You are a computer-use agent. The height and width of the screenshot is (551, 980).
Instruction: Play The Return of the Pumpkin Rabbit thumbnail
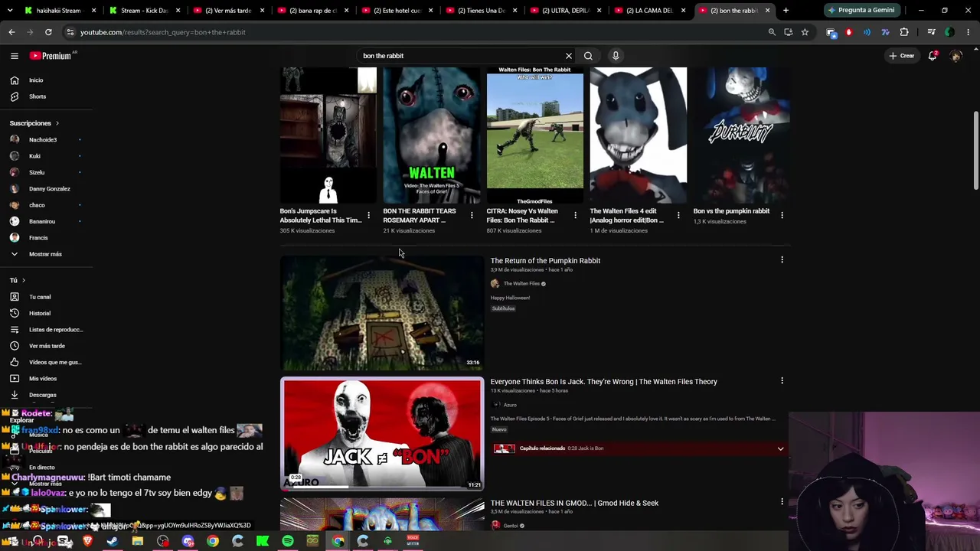[x=382, y=313]
